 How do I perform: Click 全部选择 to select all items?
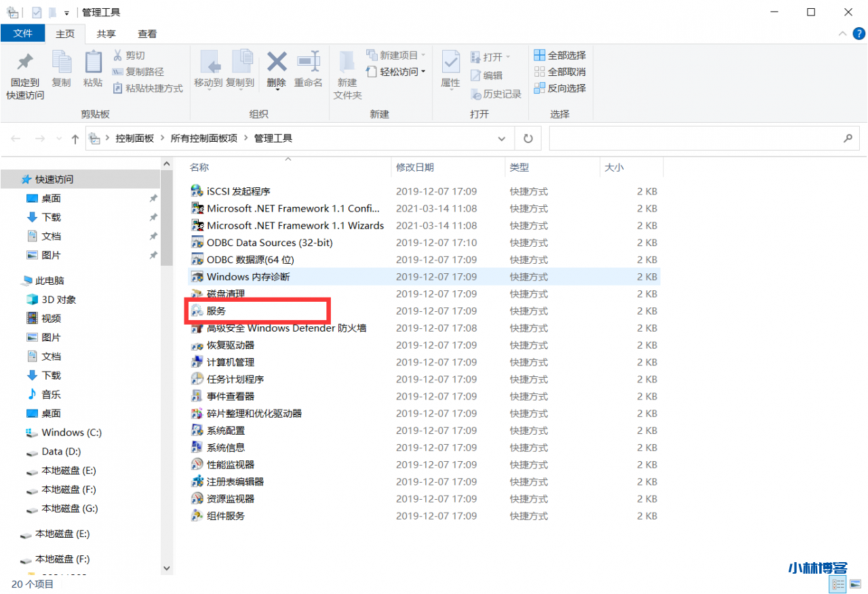click(559, 54)
